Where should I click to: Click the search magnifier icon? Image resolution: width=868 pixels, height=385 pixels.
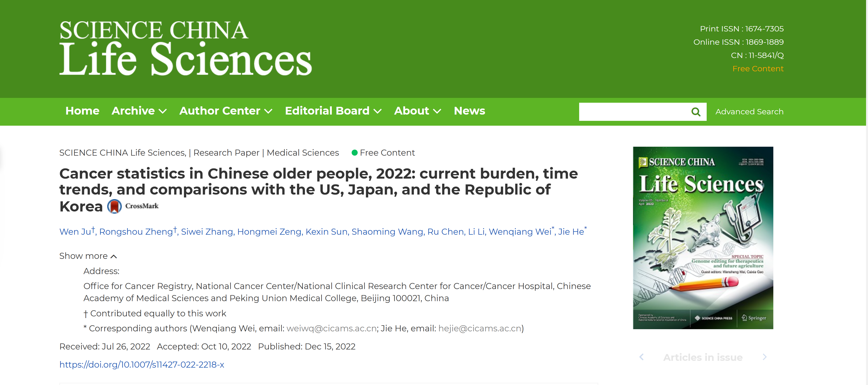pos(696,112)
